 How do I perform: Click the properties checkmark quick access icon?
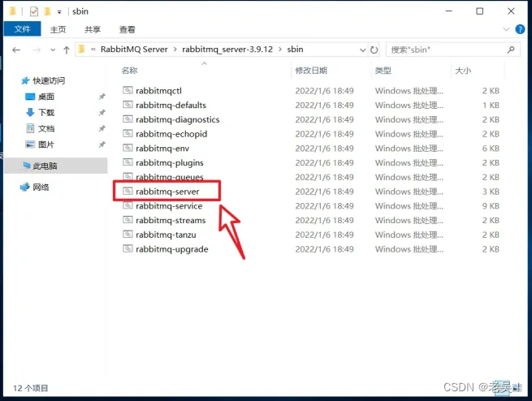click(34, 11)
